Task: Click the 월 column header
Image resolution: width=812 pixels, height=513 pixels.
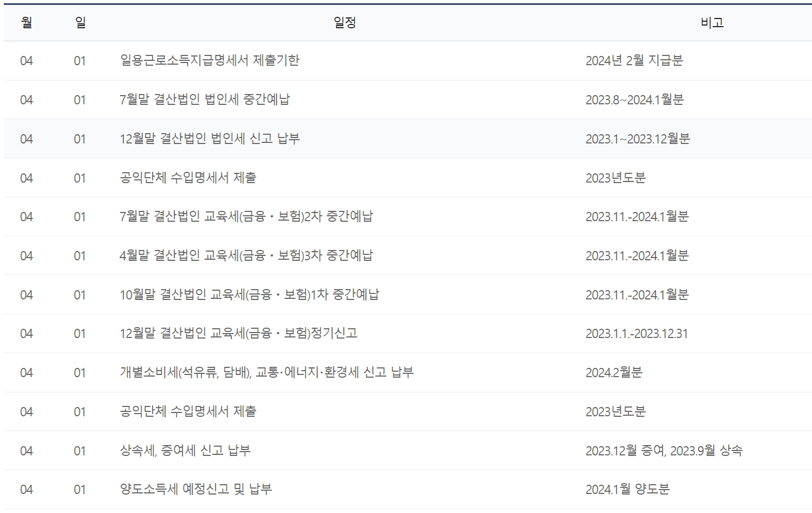Action: tap(28, 22)
